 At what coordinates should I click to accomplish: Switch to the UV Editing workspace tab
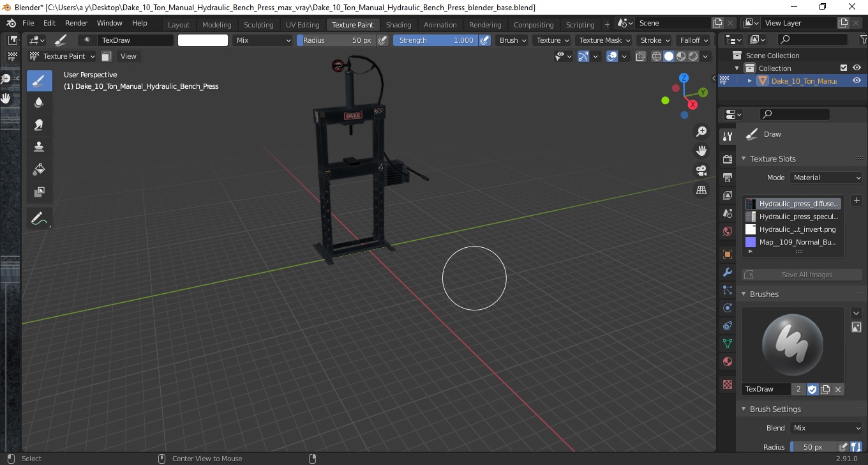pos(303,25)
